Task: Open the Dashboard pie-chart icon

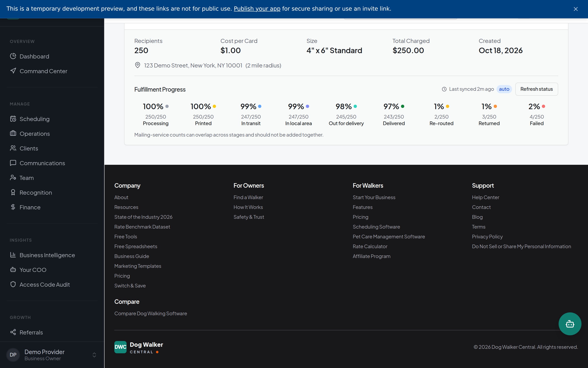Action: pos(13,56)
